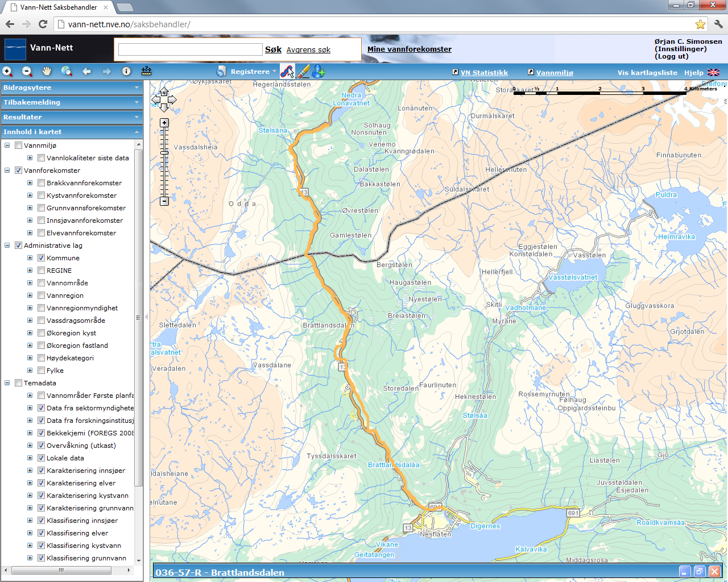Screen dimensions: 728x582
Task: Expand the Vannlokaliteter siste data node
Action: pyautogui.click(x=30, y=158)
